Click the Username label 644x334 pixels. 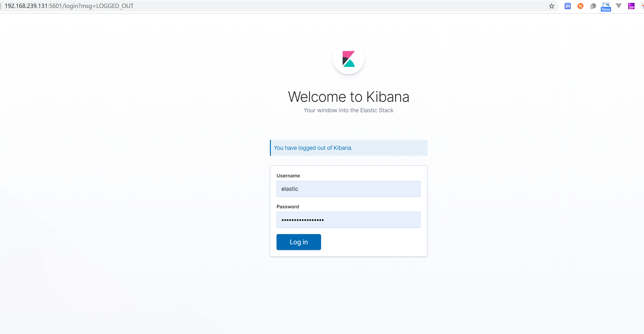click(x=288, y=176)
